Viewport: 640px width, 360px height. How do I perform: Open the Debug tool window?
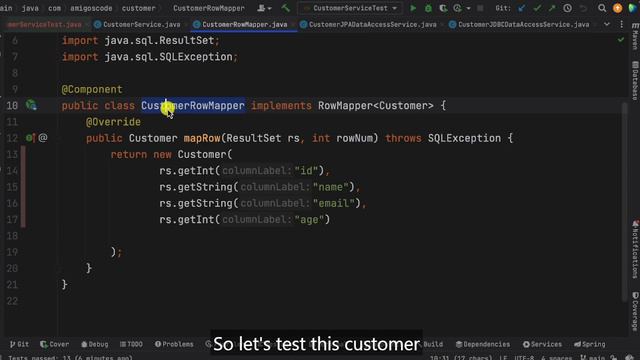tap(95, 344)
